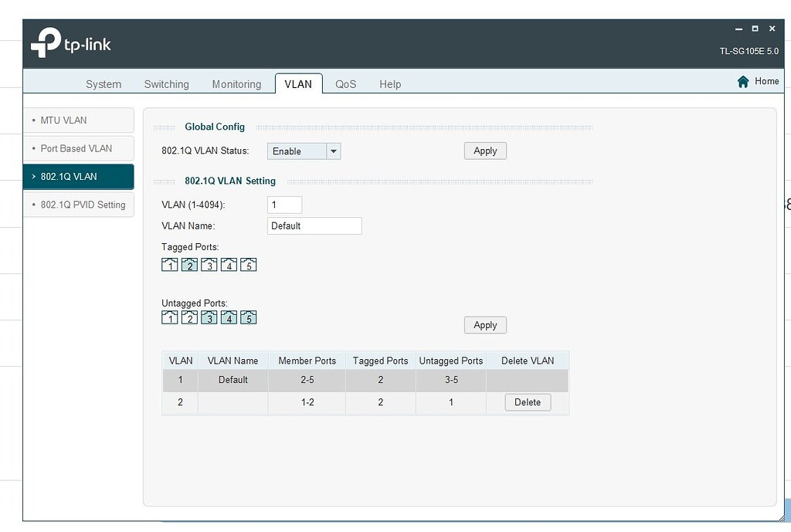Click inside the VLAN Name field
This screenshot has height=532, width=791.
point(314,225)
